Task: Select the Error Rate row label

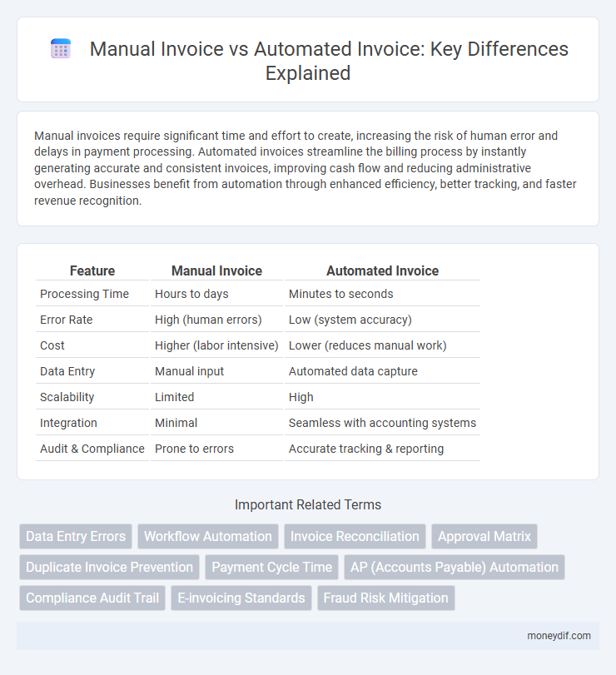Action: pyautogui.click(x=92, y=320)
